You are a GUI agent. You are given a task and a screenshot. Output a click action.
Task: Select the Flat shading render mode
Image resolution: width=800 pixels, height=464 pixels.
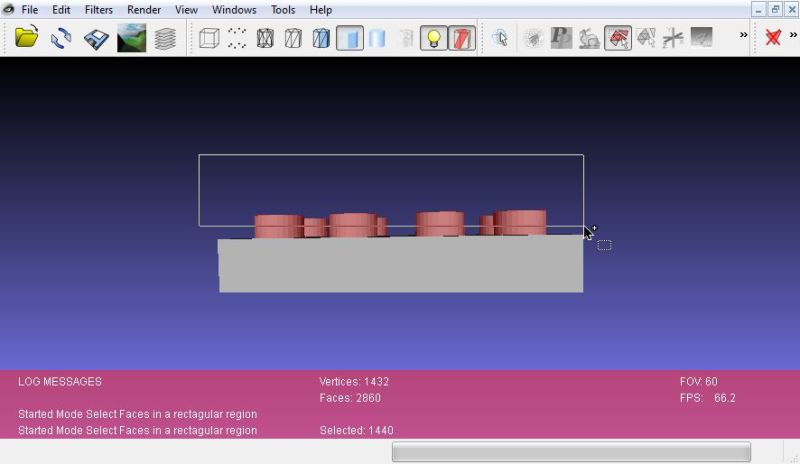[349, 38]
